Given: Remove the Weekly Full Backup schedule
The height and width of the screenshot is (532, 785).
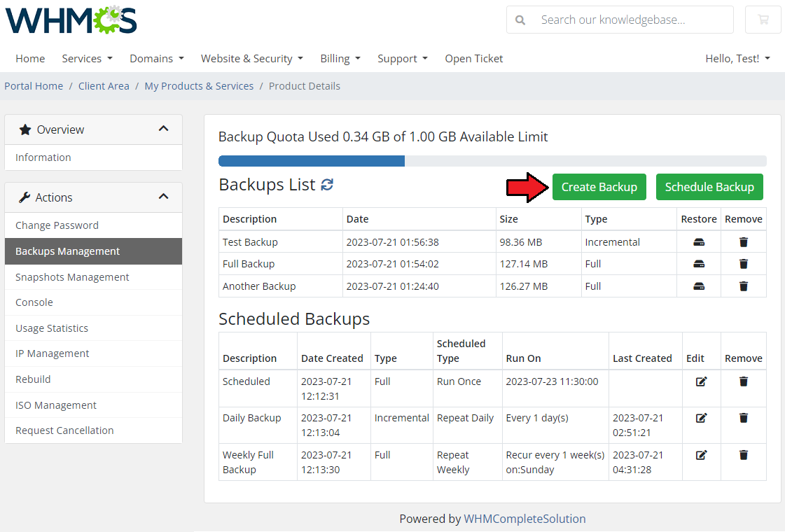Looking at the screenshot, I should click(x=744, y=455).
